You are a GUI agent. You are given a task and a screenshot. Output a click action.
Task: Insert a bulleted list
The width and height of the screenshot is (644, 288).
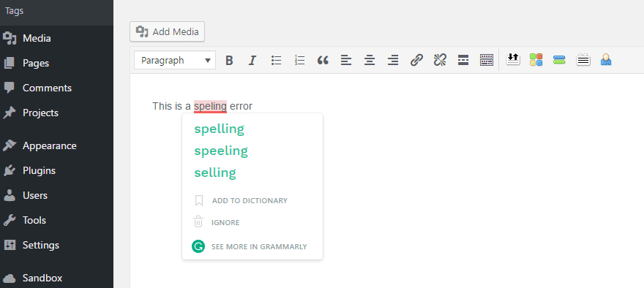tap(277, 61)
